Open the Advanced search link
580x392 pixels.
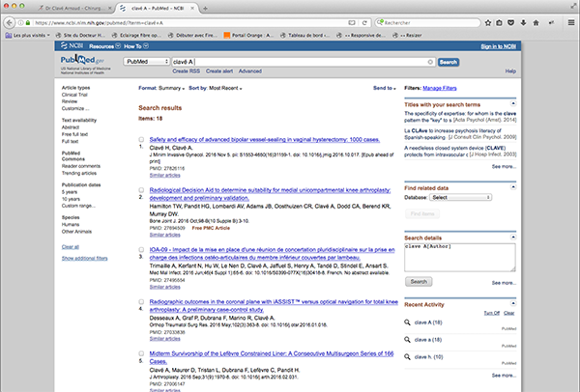tap(250, 70)
